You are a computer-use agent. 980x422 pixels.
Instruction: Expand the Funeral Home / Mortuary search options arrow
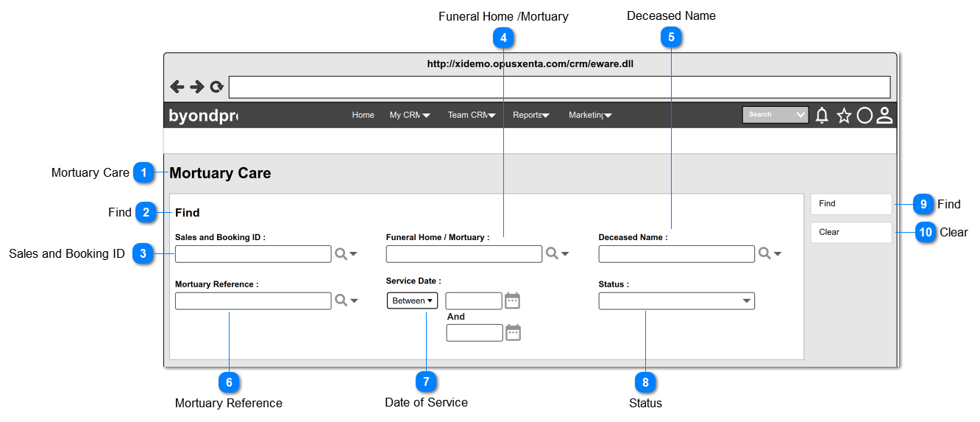point(565,254)
